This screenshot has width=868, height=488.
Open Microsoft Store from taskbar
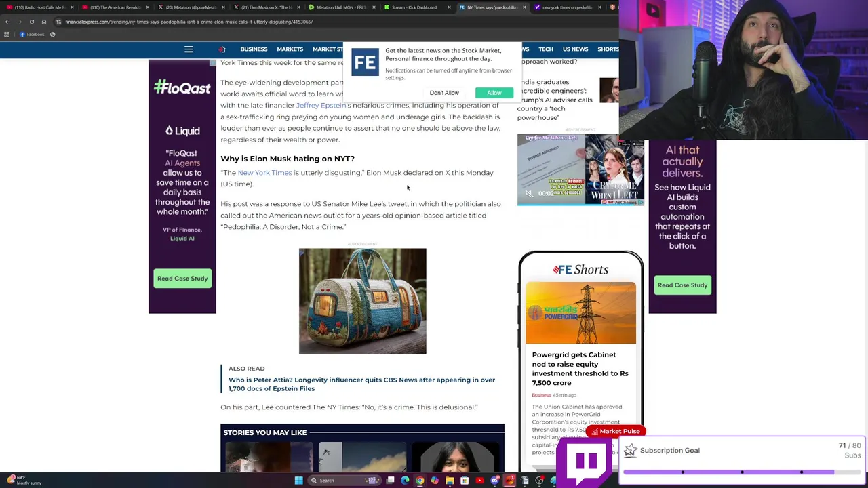[465, 481]
